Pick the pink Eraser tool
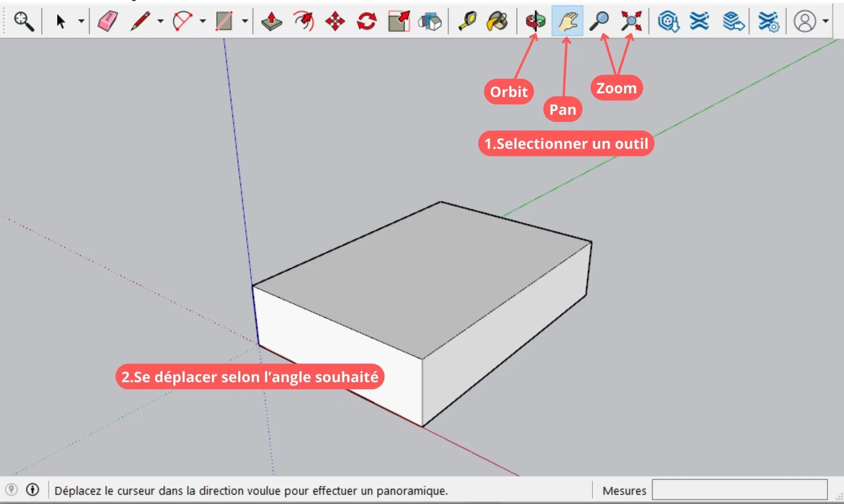 tap(108, 21)
